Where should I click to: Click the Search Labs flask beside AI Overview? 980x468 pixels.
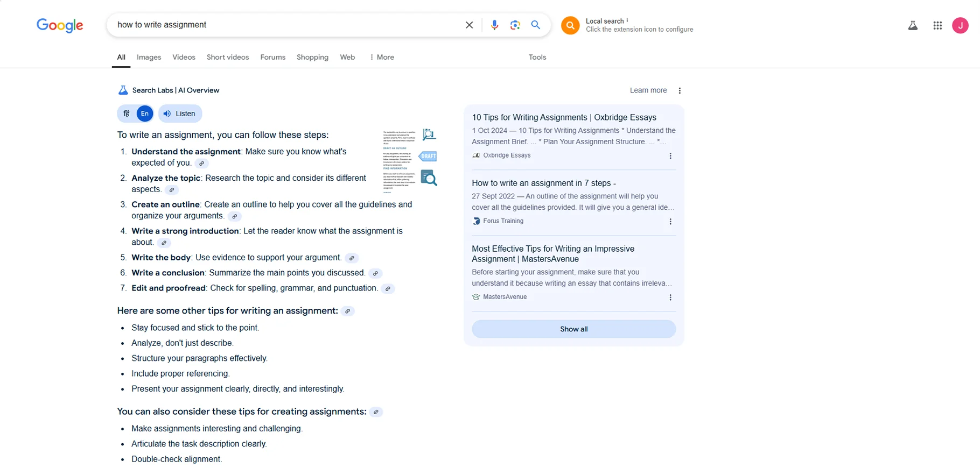tap(123, 90)
